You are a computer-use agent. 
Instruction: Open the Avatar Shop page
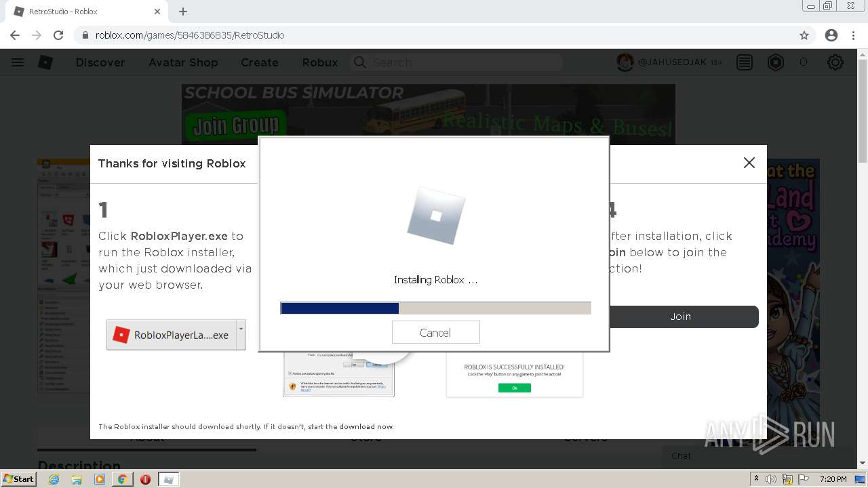click(x=183, y=62)
